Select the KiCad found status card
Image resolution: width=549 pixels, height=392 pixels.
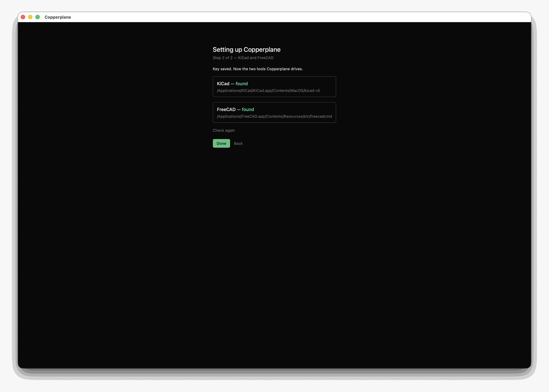[x=274, y=87]
